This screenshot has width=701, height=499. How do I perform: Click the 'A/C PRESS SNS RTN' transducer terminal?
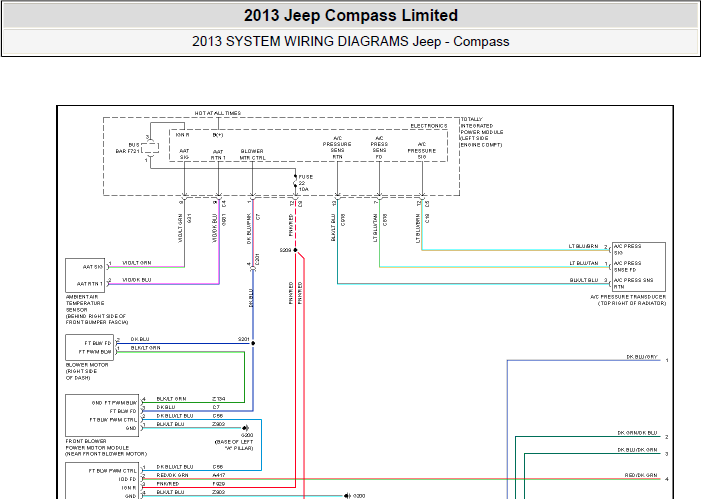[x=633, y=283]
